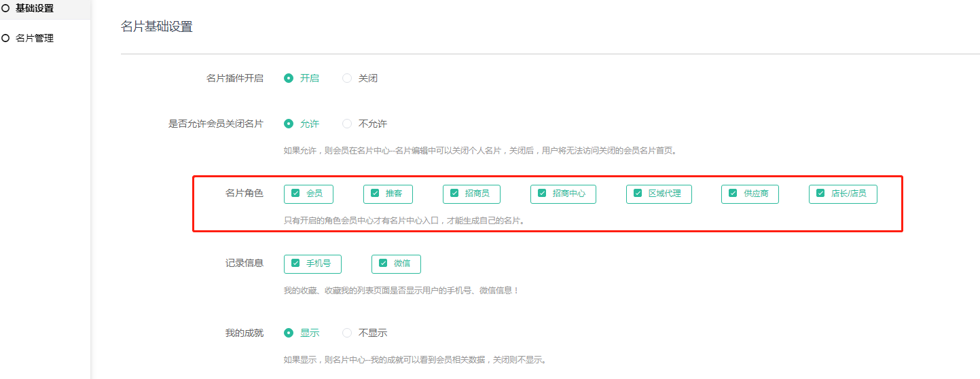This screenshot has height=379, width=980.
Task: Select 不允许 for closing member cards
Action: 347,124
